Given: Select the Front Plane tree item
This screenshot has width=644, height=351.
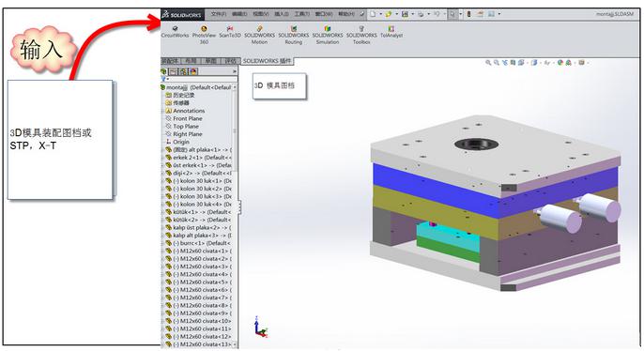Looking at the screenshot, I should tap(188, 118).
